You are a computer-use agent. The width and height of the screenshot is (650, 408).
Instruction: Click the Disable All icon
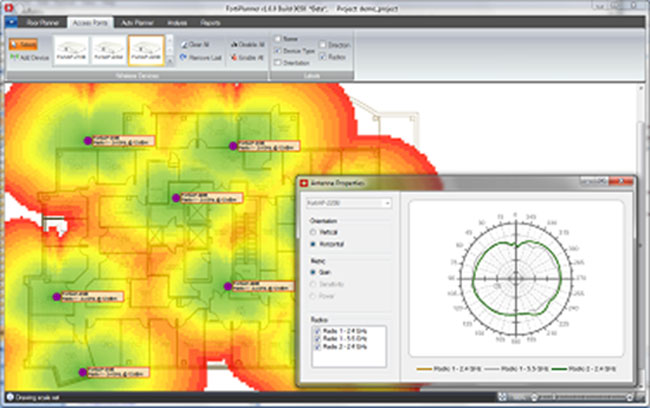pyautogui.click(x=251, y=45)
